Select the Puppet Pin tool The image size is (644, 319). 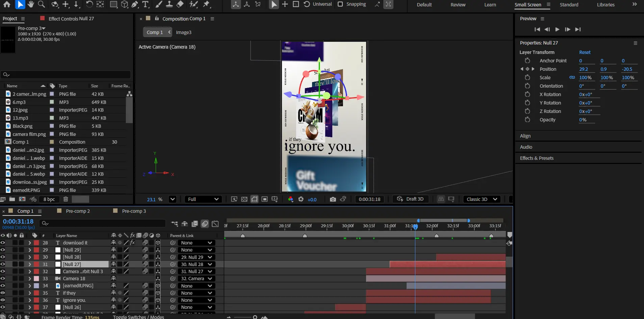coord(206,4)
